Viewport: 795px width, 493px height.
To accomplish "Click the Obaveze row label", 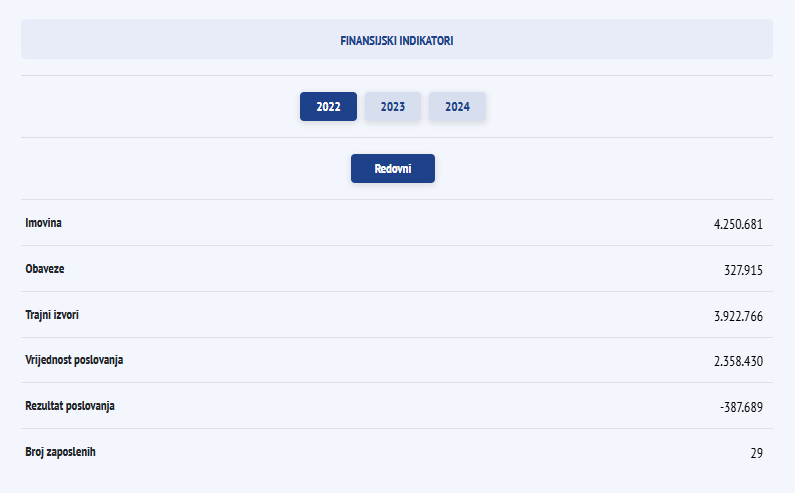I will (x=45, y=269).
